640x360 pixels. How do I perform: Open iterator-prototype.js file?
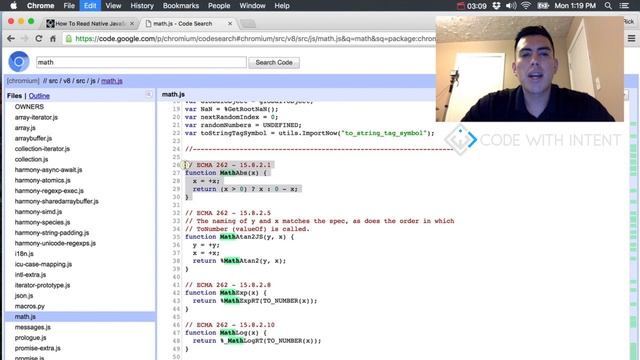[42, 285]
